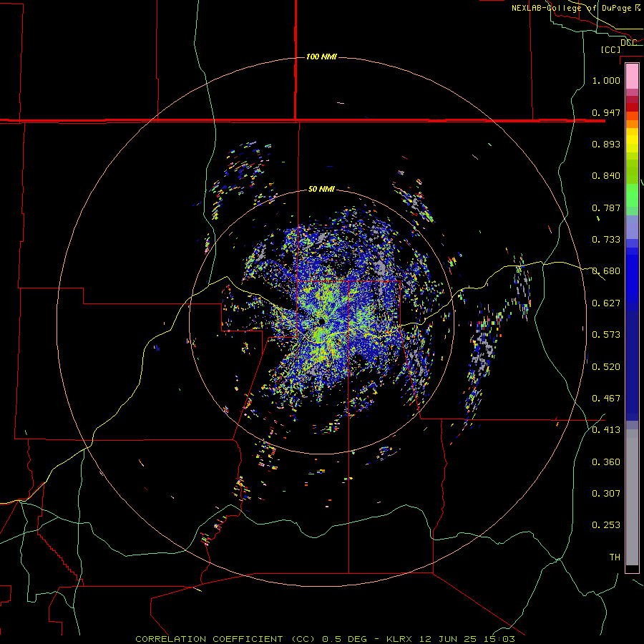
Task: Click the 0.733 color scale value
Action: coord(606,240)
